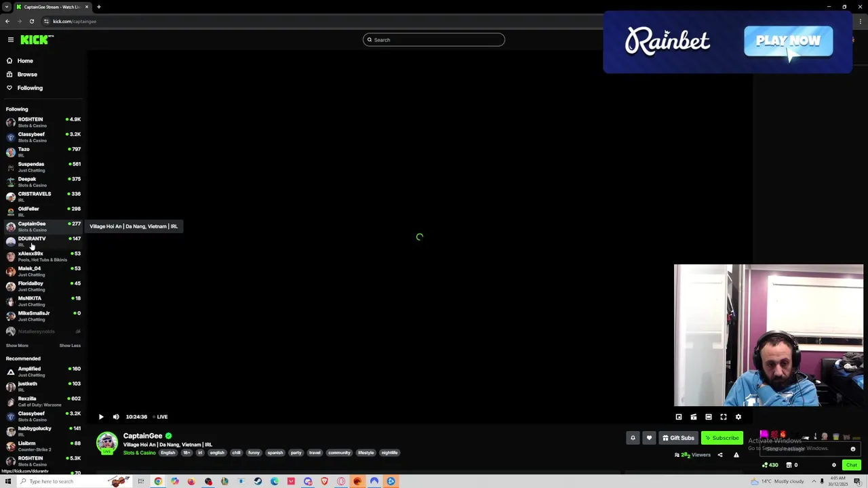Select the 'nightlife' stream tag
The height and width of the screenshot is (488, 868).
[x=389, y=453]
